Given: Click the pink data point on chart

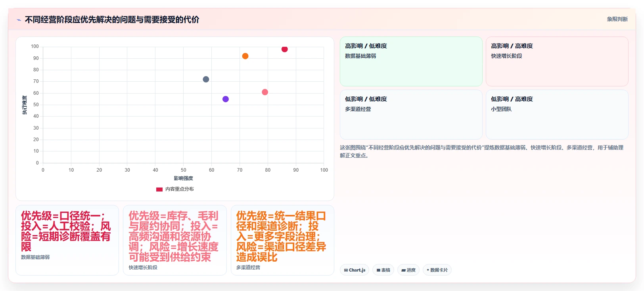Looking at the screenshot, I should tap(265, 92).
